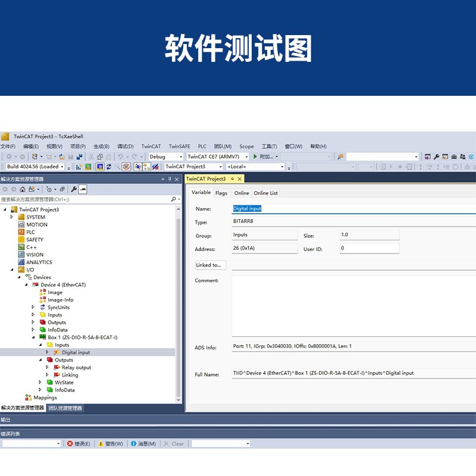Click the Open File folder icon

[62, 156]
